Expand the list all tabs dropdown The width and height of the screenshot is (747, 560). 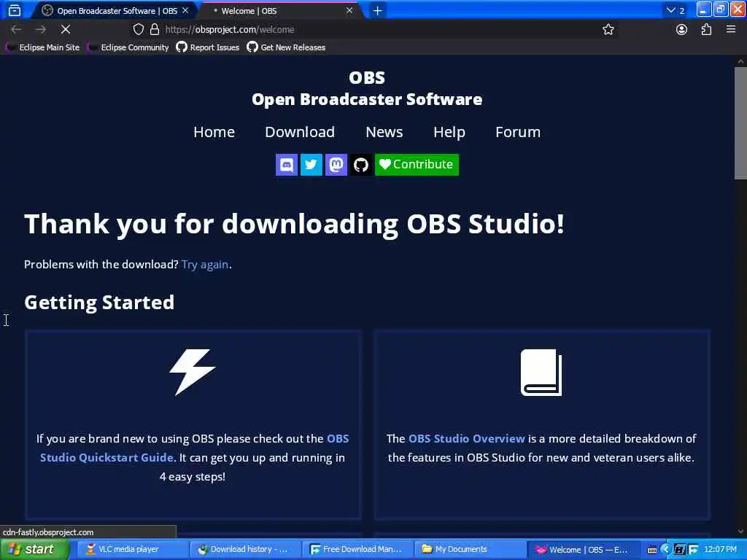point(675,10)
